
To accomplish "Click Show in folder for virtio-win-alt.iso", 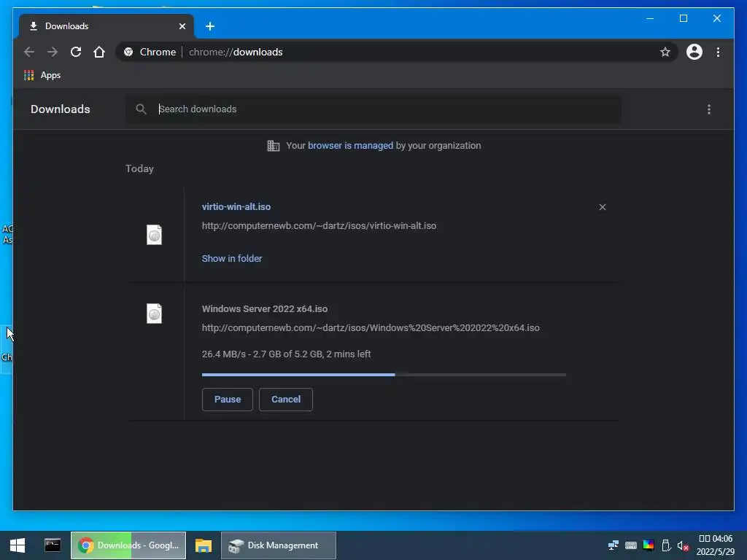I will coord(232,259).
